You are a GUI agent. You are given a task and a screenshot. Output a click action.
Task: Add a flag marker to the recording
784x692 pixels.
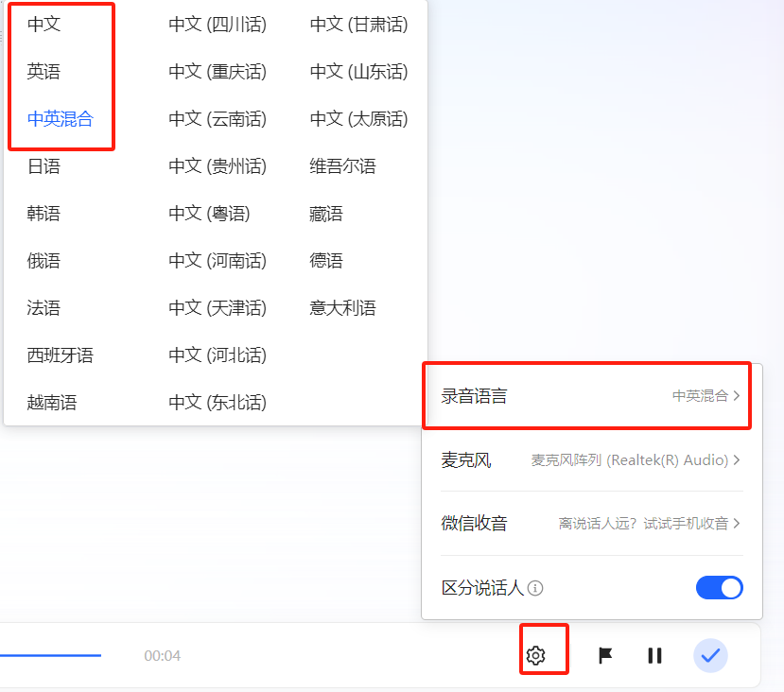pyautogui.click(x=604, y=654)
